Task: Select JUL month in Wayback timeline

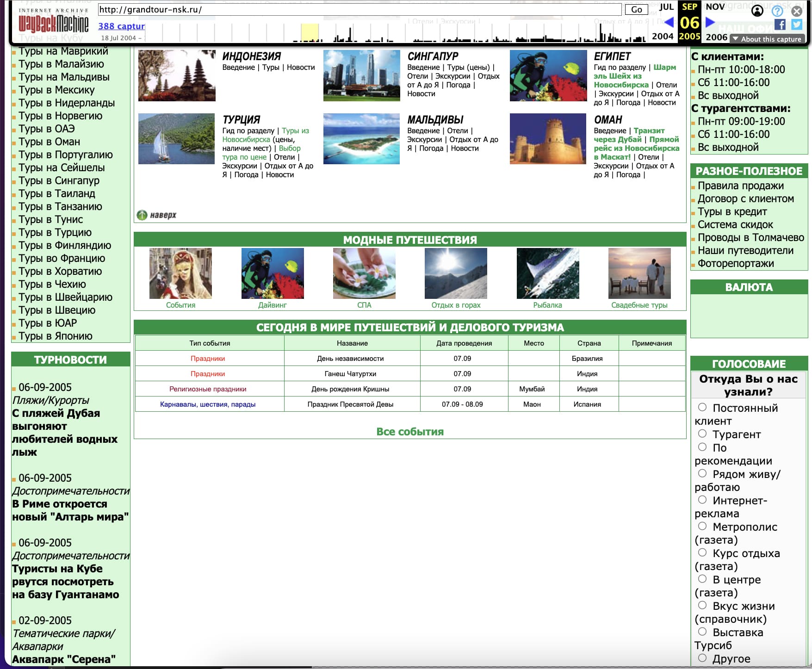Action: click(666, 7)
